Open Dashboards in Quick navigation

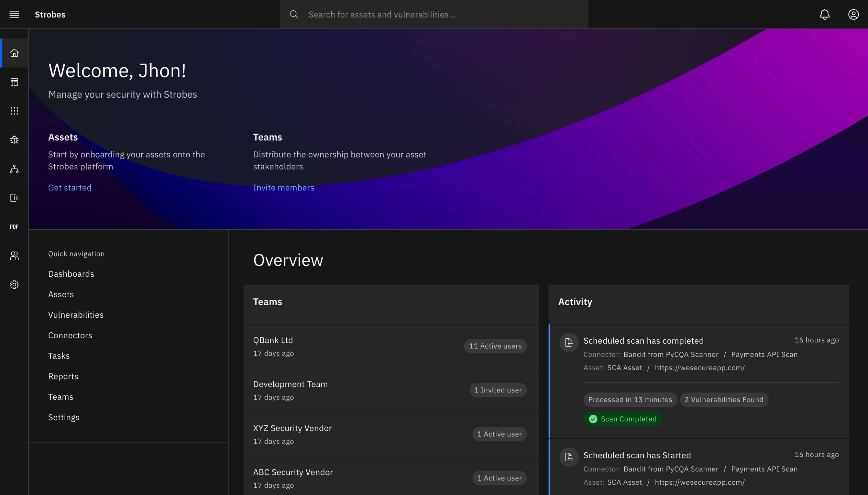[x=71, y=274]
